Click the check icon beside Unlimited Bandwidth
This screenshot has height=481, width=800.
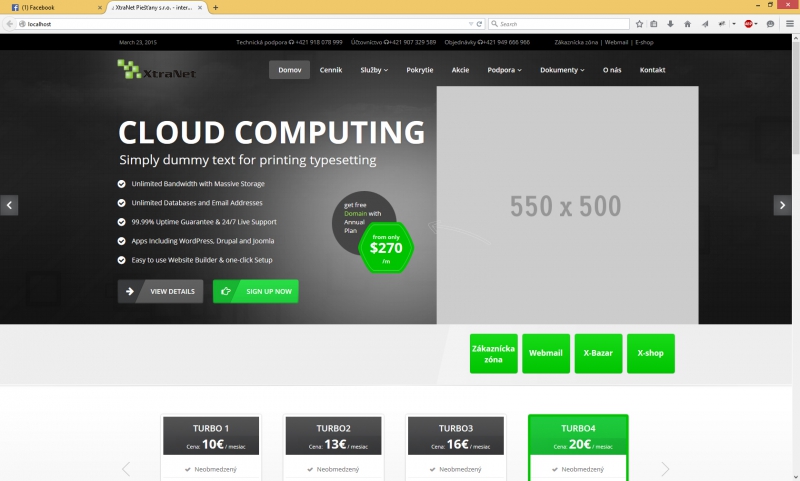(x=121, y=184)
